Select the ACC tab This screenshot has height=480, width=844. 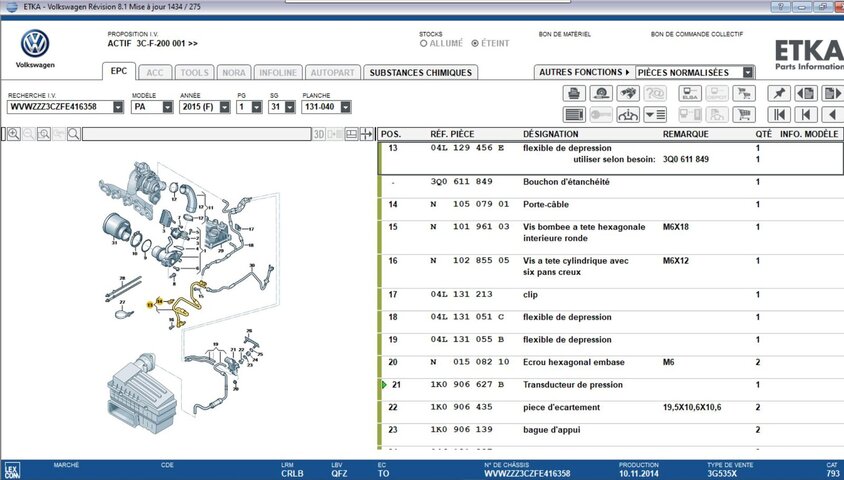coord(155,73)
